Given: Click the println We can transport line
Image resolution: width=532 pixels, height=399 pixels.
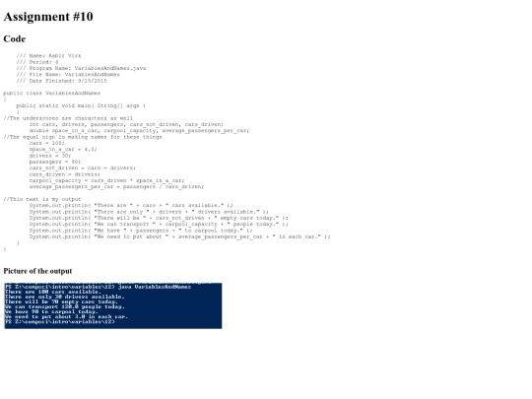Looking at the screenshot, I should (x=159, y=224).
